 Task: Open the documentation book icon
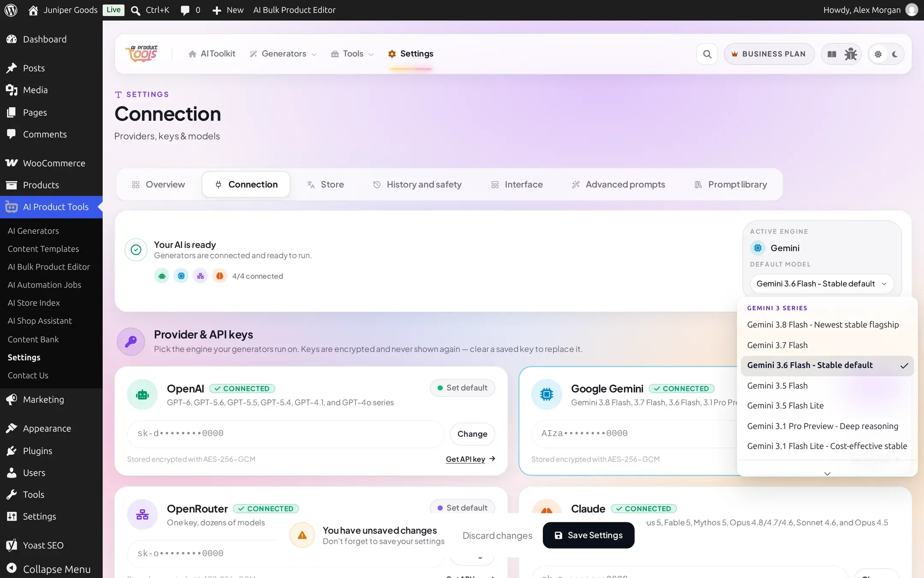832,54
